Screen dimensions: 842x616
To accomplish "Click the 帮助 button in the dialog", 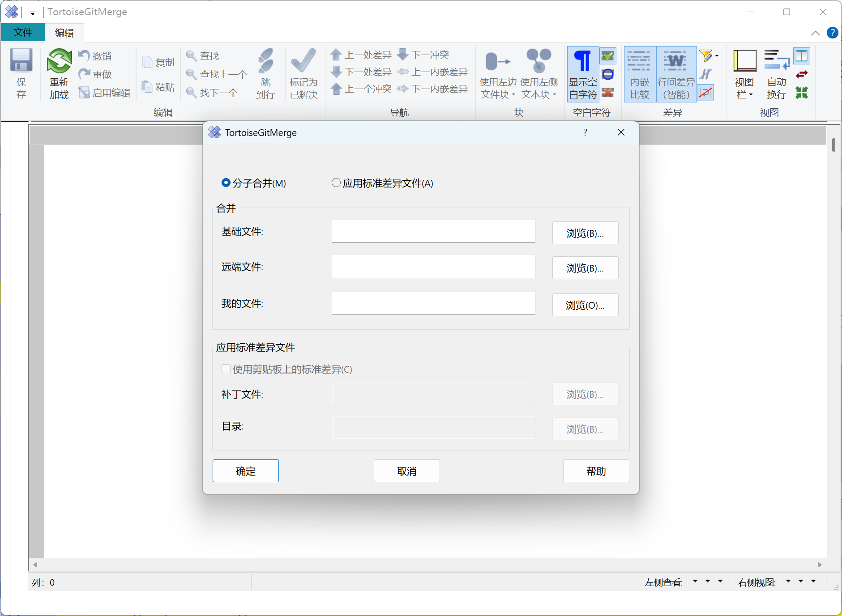I will click(596, 471).
